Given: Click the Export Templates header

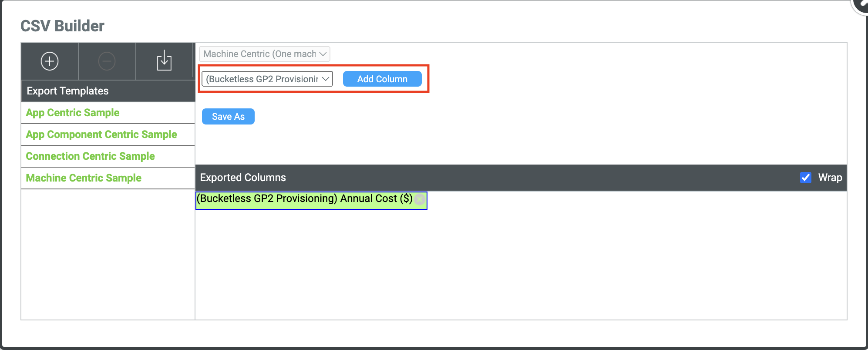Looking at the screenshot, I should coord(67,91).
